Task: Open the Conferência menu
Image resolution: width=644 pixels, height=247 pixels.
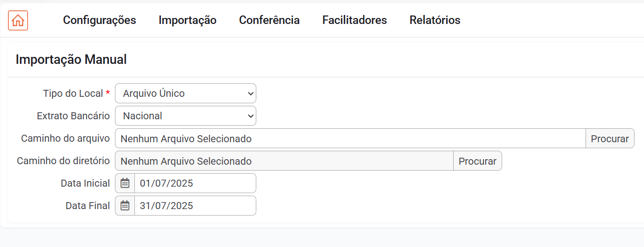Action: point(269,20)
